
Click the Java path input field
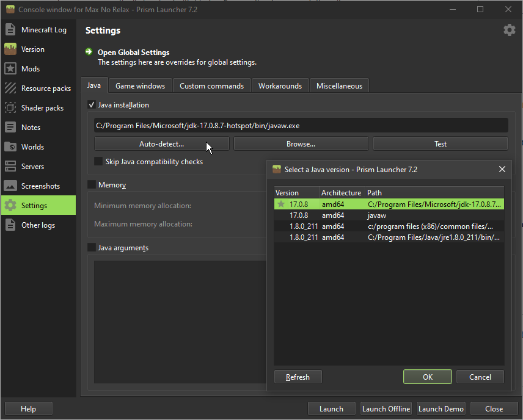pos(301,126)
